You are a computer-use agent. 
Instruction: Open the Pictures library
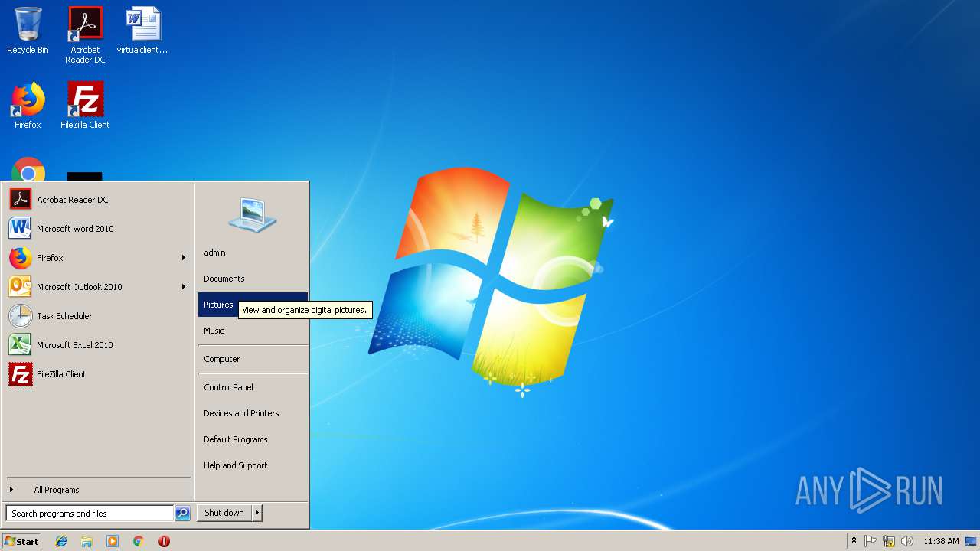tap(218, 305)
